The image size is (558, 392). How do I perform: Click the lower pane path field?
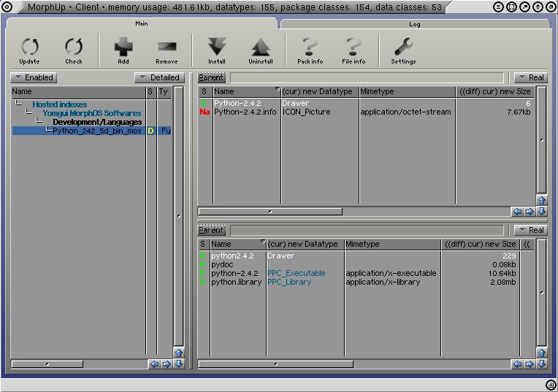367,230
